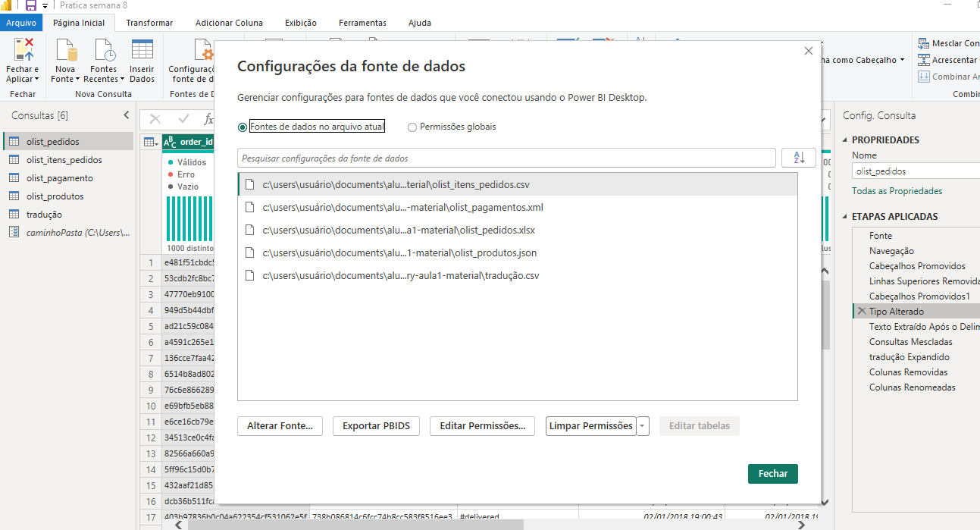
Task: Select the Colunas Removidas applied step
Action: point(908,372)
